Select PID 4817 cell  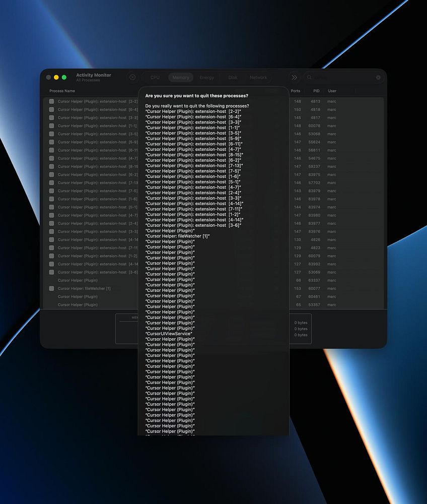pyautogui.click(x=315, y=117)
